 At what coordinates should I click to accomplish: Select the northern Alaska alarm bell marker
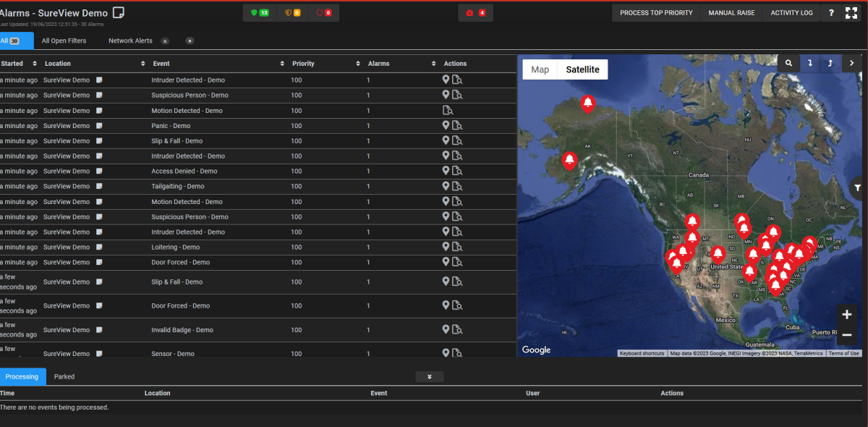click(x=587, y=104)
